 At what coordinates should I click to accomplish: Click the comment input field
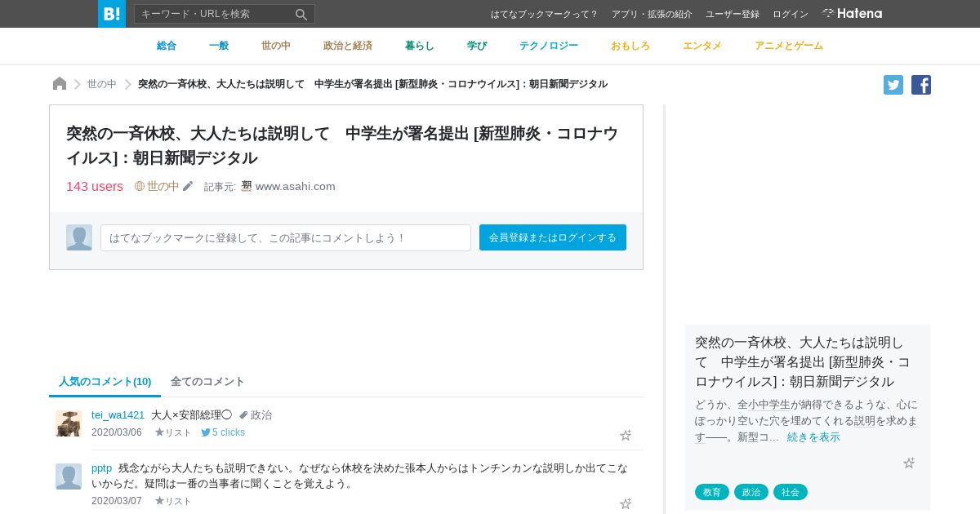(x=286, y=237)
